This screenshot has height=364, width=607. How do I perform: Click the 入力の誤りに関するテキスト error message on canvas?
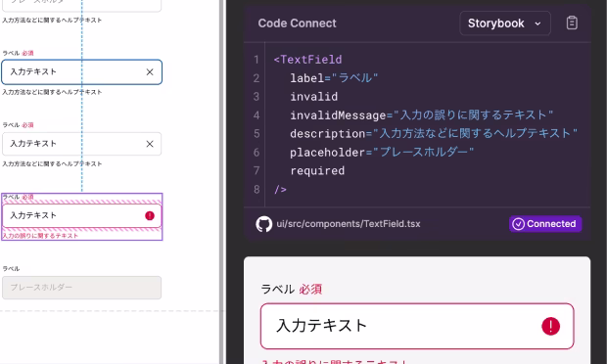(x=41, y=236)
